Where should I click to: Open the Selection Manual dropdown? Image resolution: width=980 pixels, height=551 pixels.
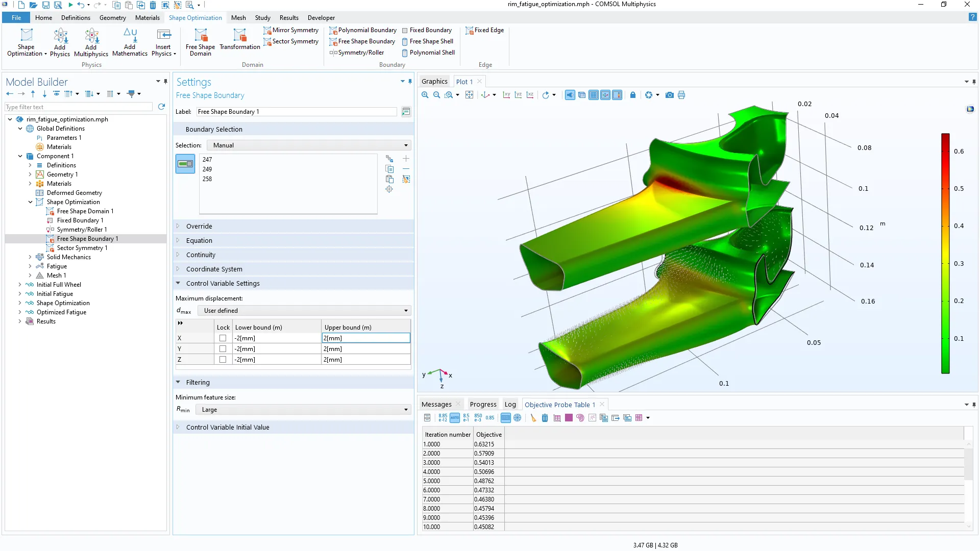(x=309, y=145)
